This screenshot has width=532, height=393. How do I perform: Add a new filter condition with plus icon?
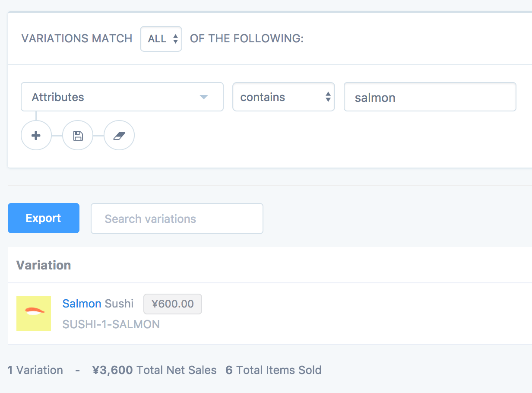click(x=36, y=136)
